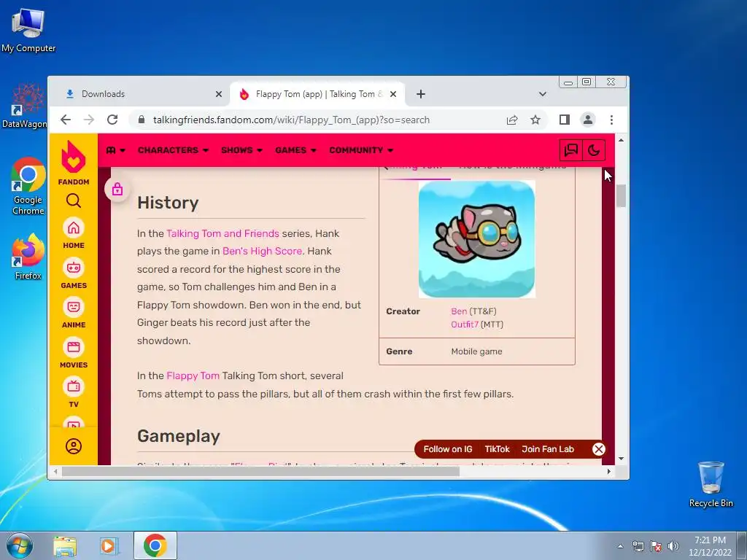Image resolution: width=747 pixels, height=560 pixels.
Task: Open Chrome tab search chevron
Action: pos(542,94)
